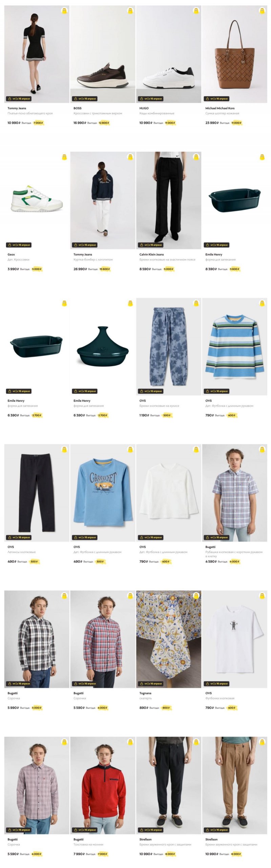Open the Strellson tan trousers title
This screenshot has width=271, height=868.
click(x=231, y=844)
